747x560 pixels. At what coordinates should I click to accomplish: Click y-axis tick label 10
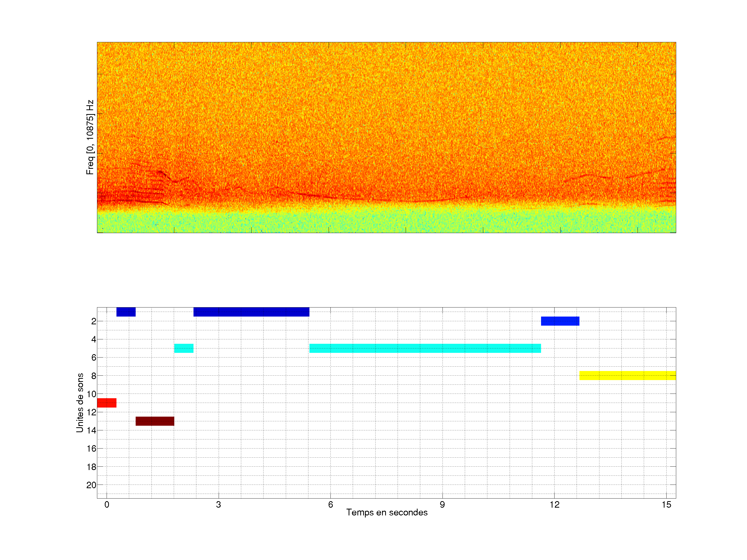91,394
